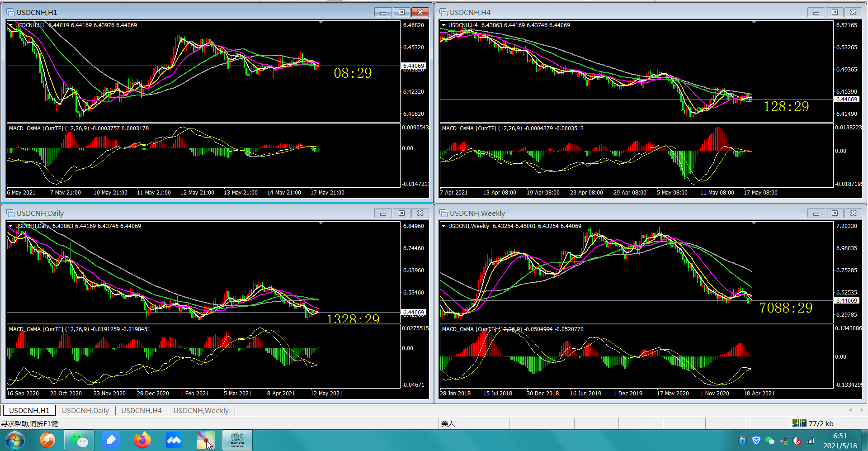Switch to the USDCNH,H4 tab
Screen dimensions: 868x451
pyautogui.click(x=141, y=410)
